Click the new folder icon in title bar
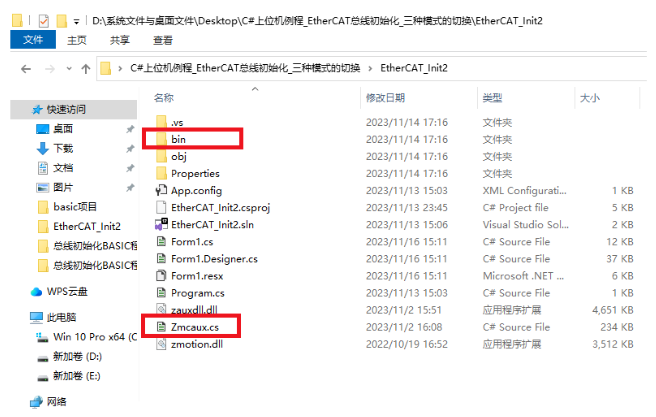Screen dimensions: 656x417 [x=62, y=20]
